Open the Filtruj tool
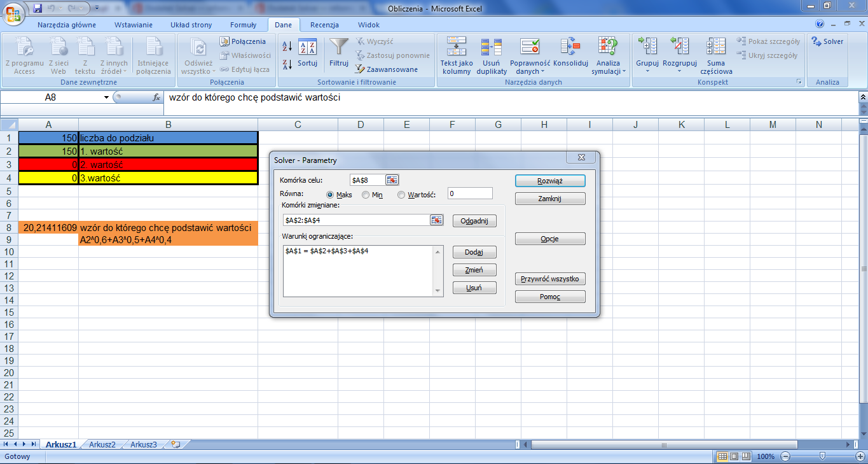 (338, 55)
